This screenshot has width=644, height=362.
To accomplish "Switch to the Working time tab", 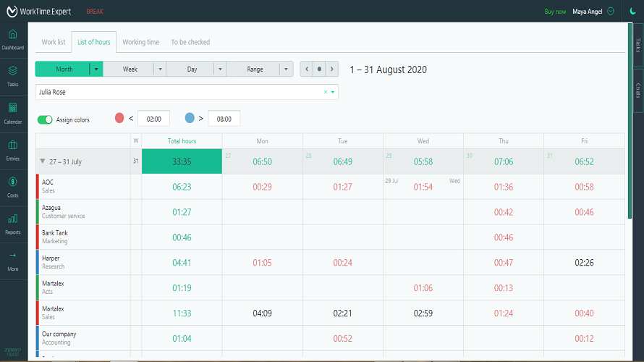I will coord(140,42).
